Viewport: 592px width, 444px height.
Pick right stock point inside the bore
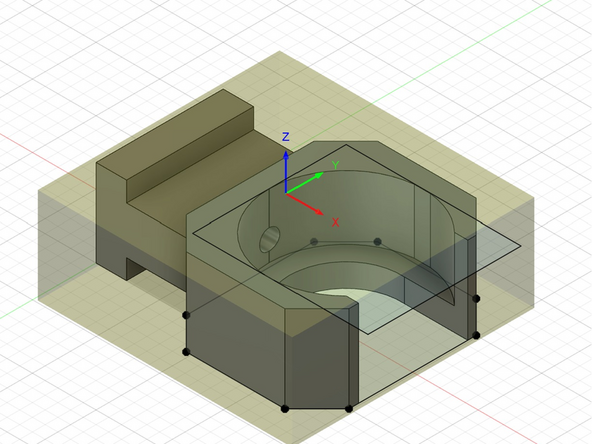[x=377, y=242]
